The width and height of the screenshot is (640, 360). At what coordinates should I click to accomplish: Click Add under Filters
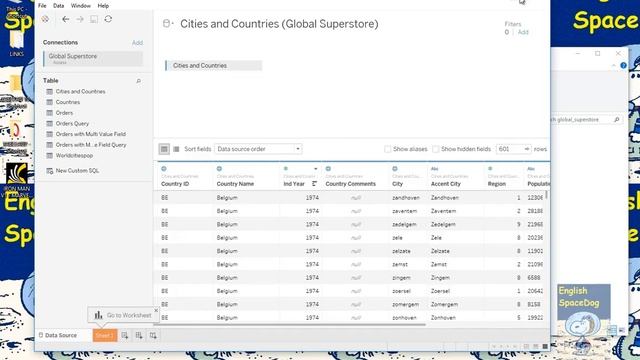[x=523, y=32]
